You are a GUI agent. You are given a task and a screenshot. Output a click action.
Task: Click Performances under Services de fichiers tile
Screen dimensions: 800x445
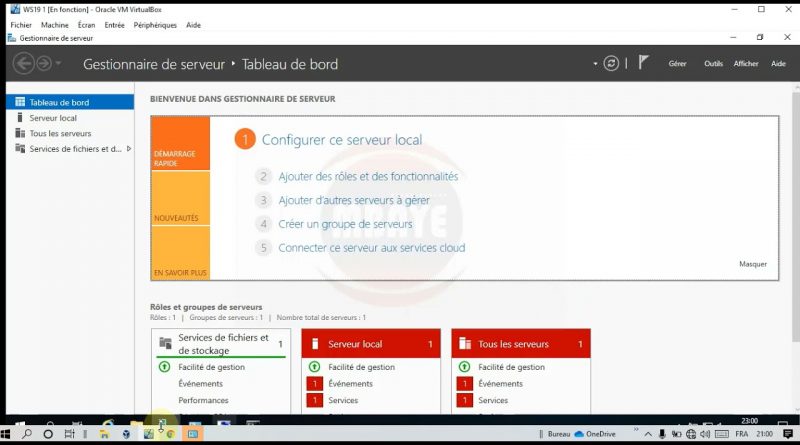coord(203,400)
